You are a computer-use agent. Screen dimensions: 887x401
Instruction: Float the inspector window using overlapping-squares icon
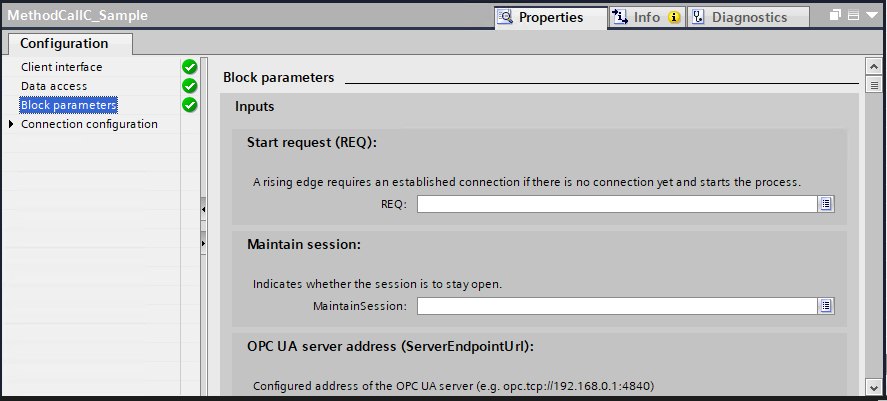click(835, 17)
